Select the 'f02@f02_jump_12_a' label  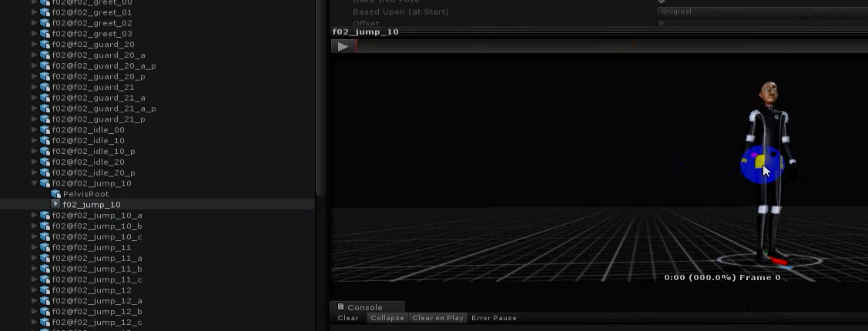97,301
